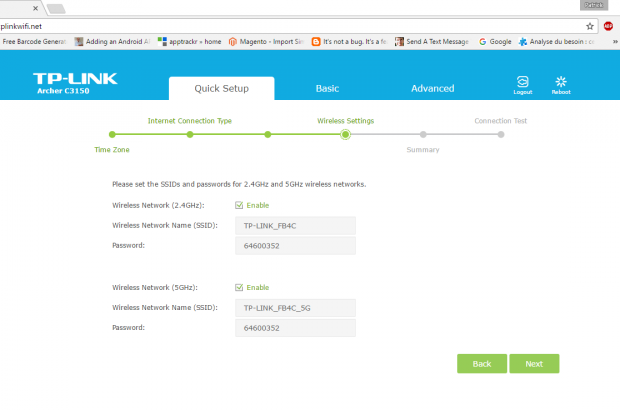This screenshot has height=410, width=620.
Task: Bookmark this page with the star icon
Action: pyautogui.click(x=590, y=26)
